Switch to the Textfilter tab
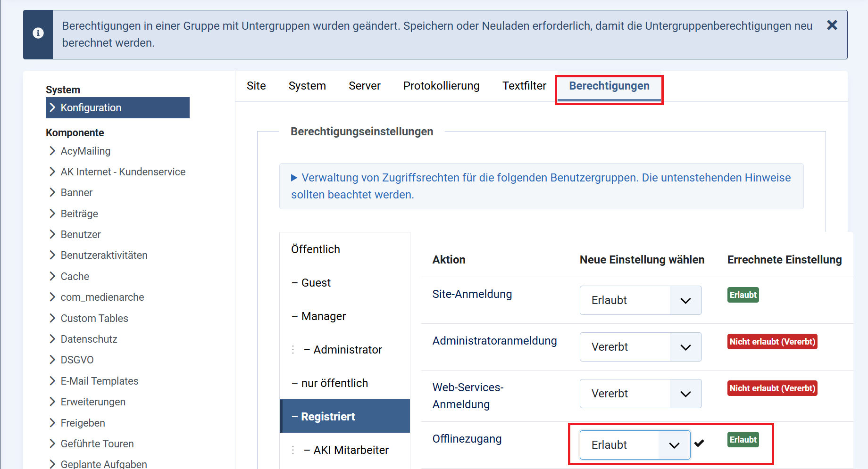Screen dimensions: 868x469 pyautogui.click(x=524, y=86)
